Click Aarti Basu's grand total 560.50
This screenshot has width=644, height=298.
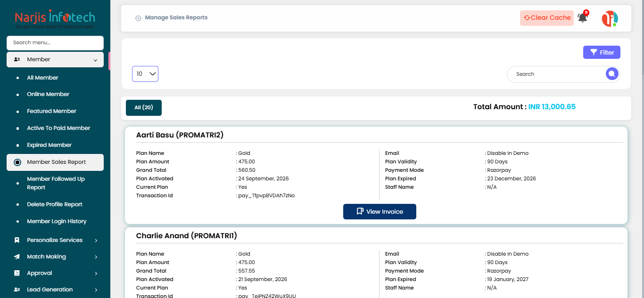coord(247,170)
